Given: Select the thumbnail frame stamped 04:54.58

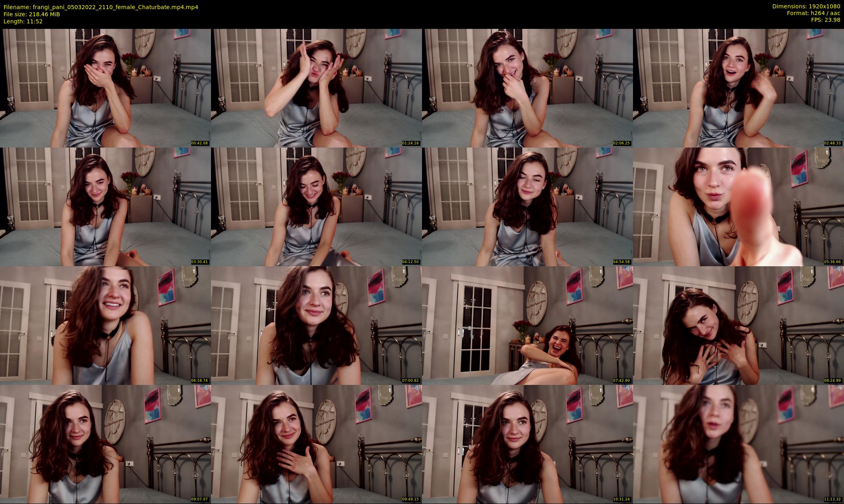Looking at the screenshot, I should (x=527, y=207).
